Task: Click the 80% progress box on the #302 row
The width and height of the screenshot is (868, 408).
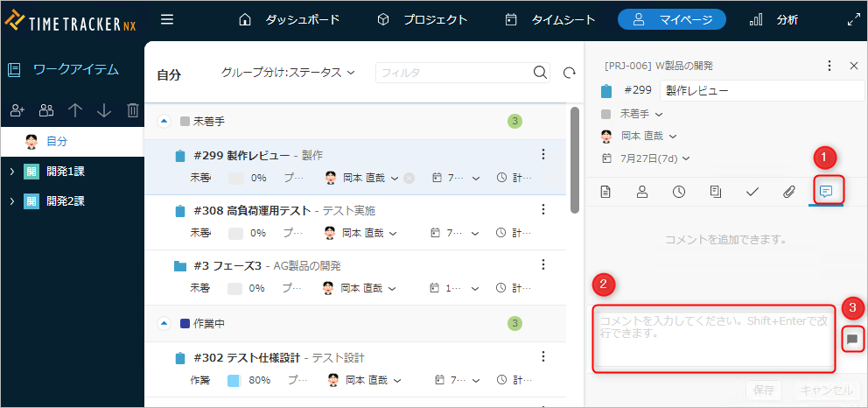Action: [234, 380]
